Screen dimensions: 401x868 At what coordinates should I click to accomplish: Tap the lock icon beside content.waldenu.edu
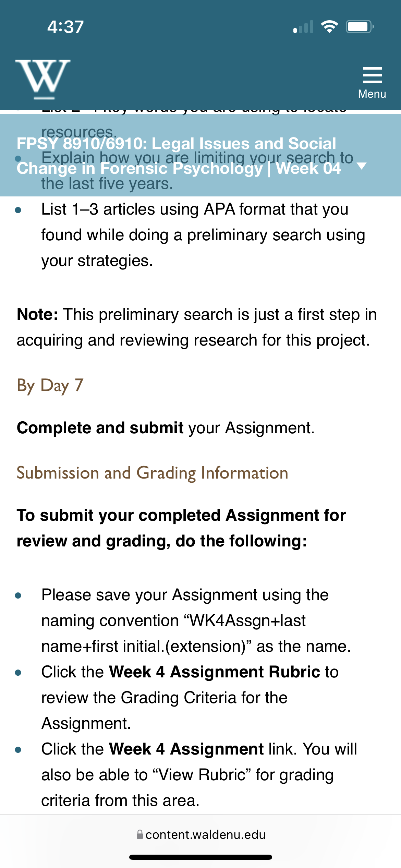coord(140,834)
